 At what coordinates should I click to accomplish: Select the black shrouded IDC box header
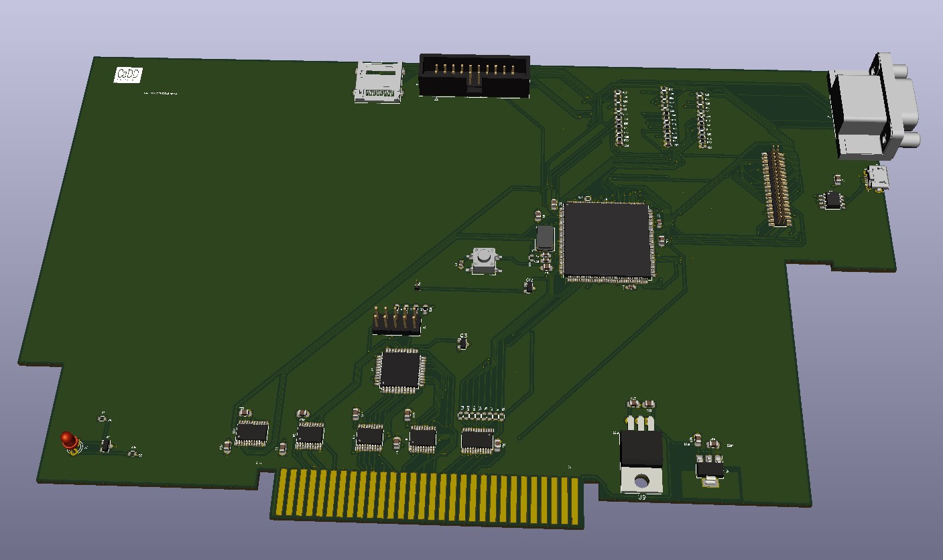click(474, 75)
